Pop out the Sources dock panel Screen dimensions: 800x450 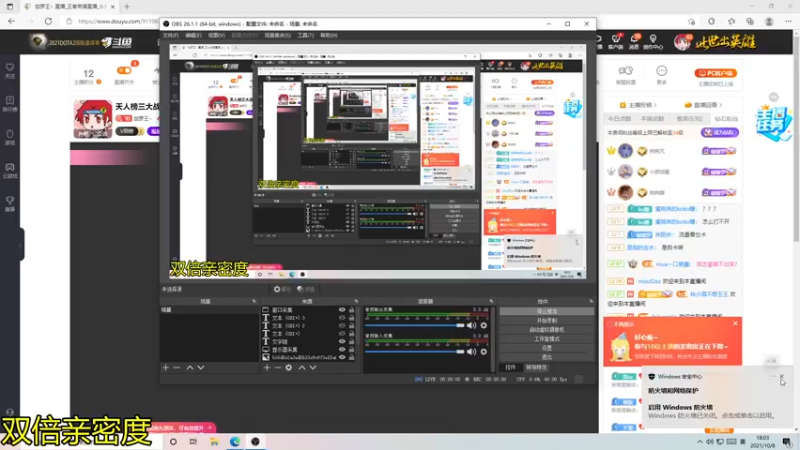(356, 302)
